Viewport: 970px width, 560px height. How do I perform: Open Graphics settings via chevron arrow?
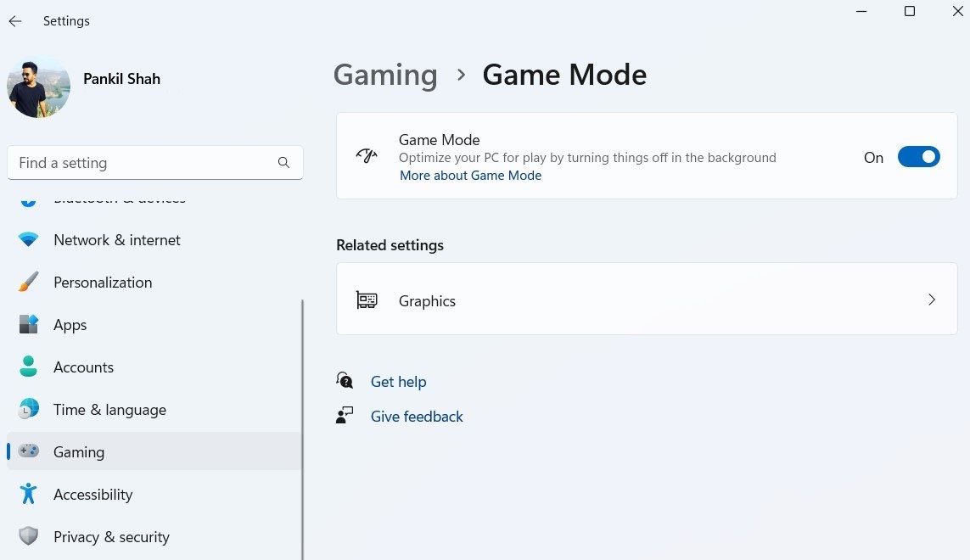932,300
